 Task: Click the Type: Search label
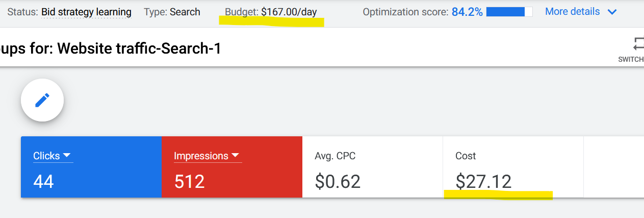(x=172, y=12)
